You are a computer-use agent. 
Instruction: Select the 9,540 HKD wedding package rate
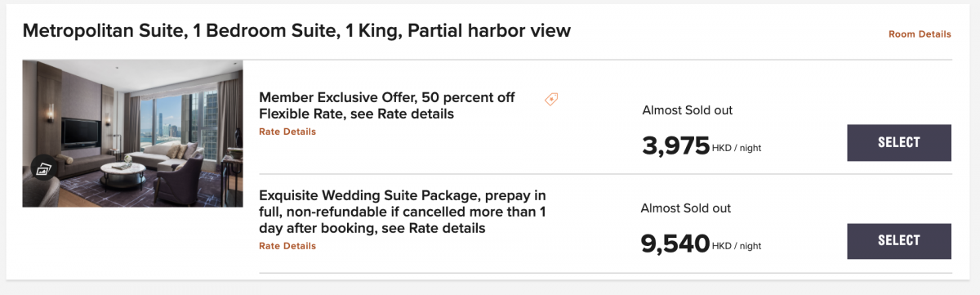click(899, 240)
